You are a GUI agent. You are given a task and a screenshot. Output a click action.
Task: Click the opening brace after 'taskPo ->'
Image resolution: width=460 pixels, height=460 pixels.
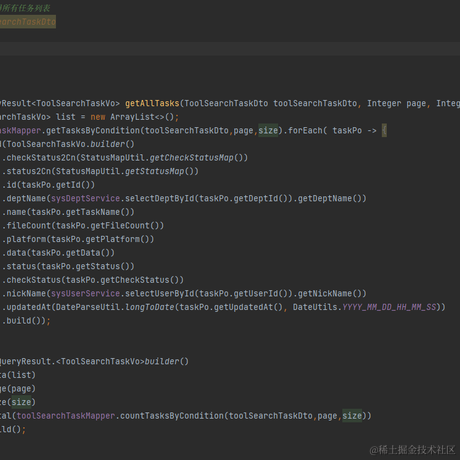(x=384, y=130)
